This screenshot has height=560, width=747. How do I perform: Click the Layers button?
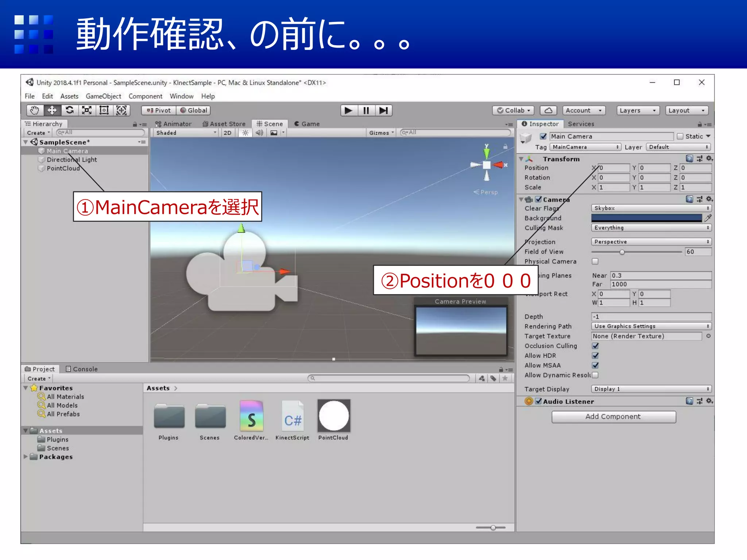(638, 110)
